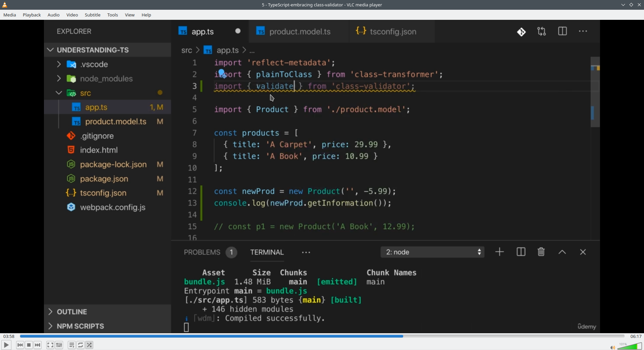Open the Audio menu
The height and width of the screenshot is (350, 644).
54,15
